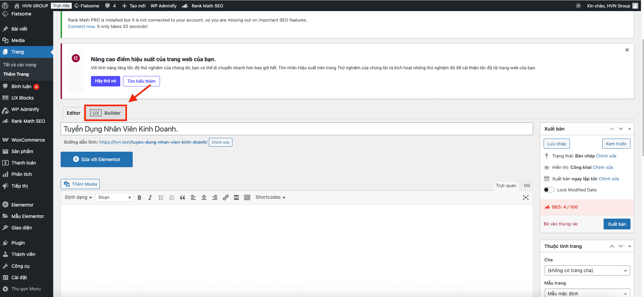
Task: Collapse menu via Thu gọn Menu
Action: [27, 289]
